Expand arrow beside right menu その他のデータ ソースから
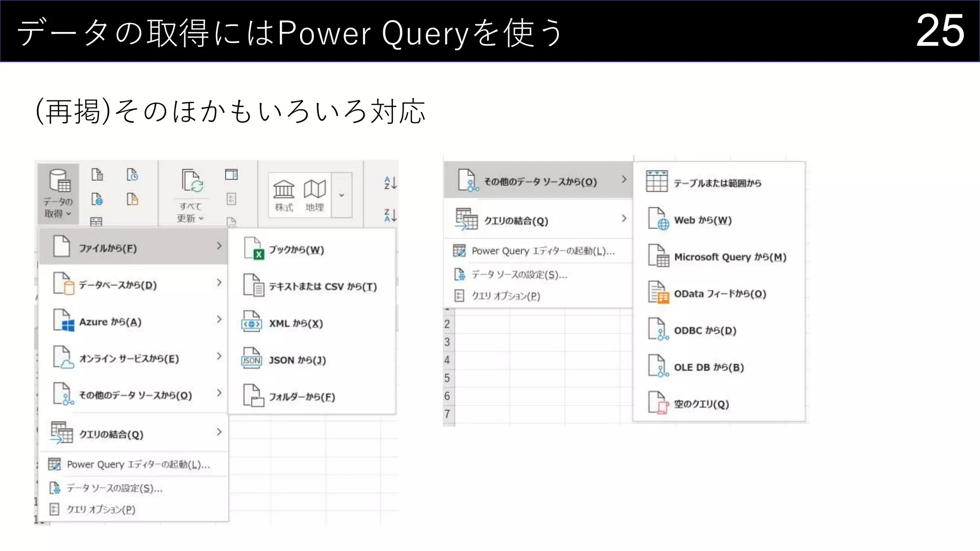 (x=624, y=179)
